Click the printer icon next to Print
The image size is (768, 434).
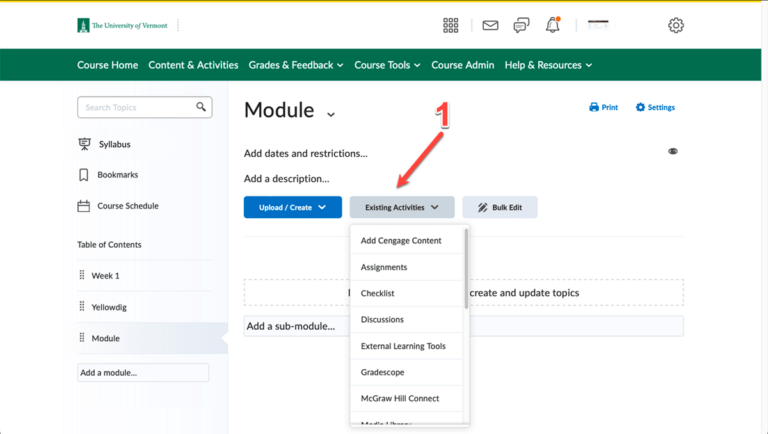pos(594,107)
